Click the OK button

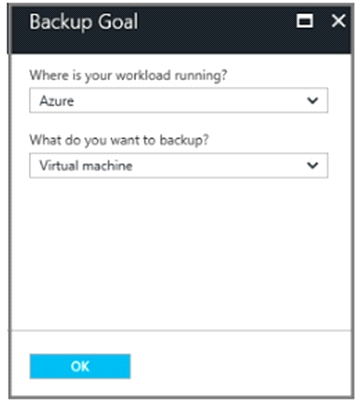coord(80,366)
